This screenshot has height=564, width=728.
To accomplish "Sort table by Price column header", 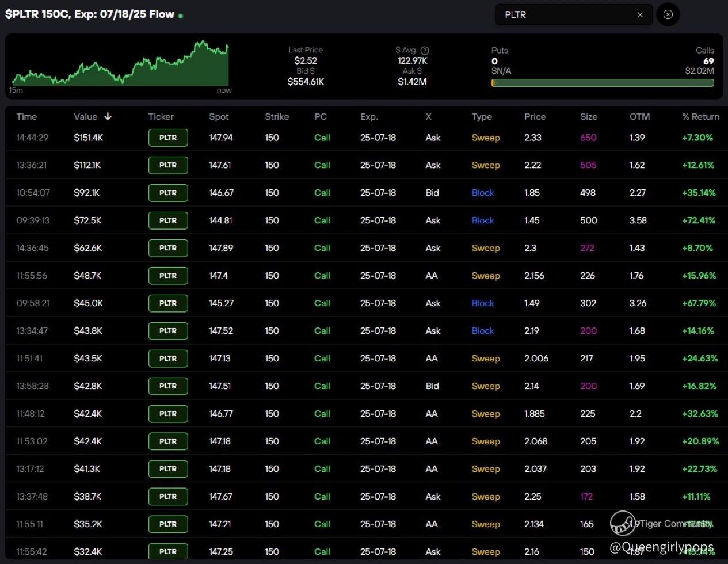I will pyautogui.click(x=535, y=116).
